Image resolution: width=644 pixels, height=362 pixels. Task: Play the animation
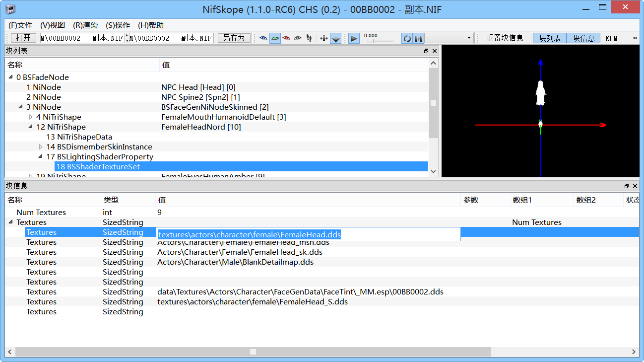tap(354, 38)
